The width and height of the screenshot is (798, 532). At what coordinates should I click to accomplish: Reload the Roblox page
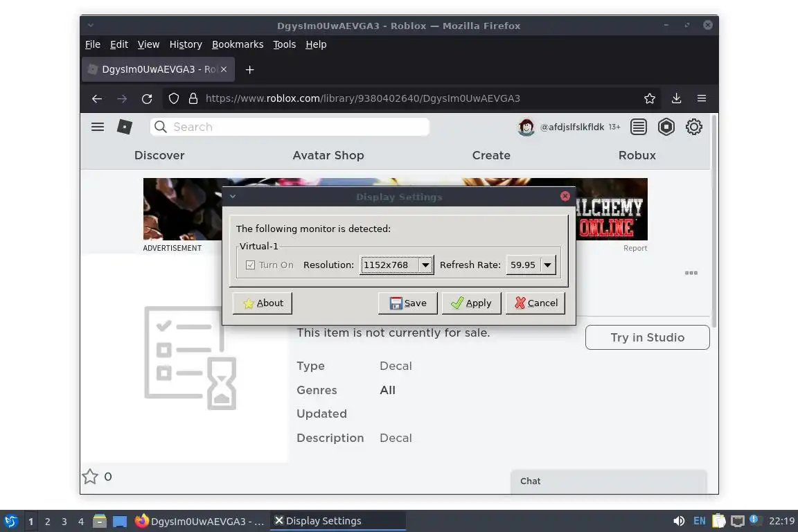(x=147, y=99)
